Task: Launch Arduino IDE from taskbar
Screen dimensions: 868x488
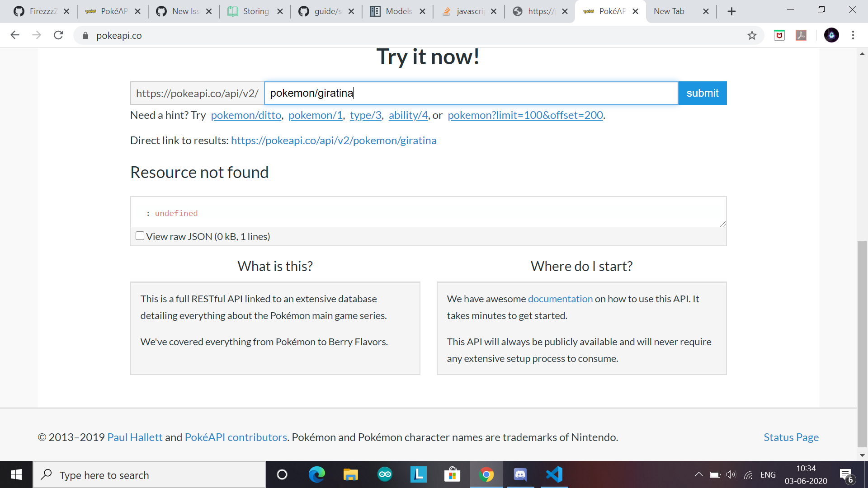Action: pos(385,474)
